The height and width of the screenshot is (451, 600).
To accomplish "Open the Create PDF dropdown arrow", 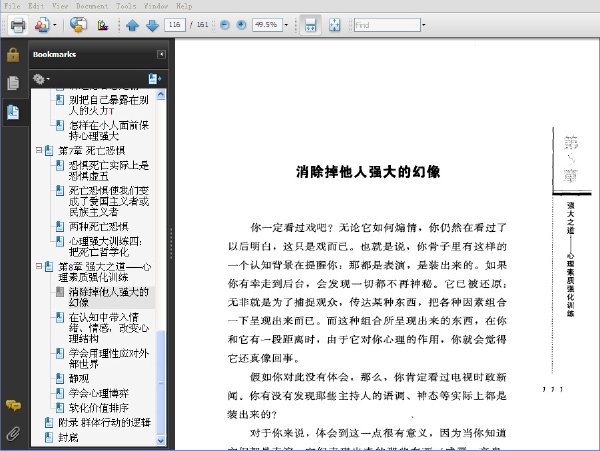I will [54, 25].
